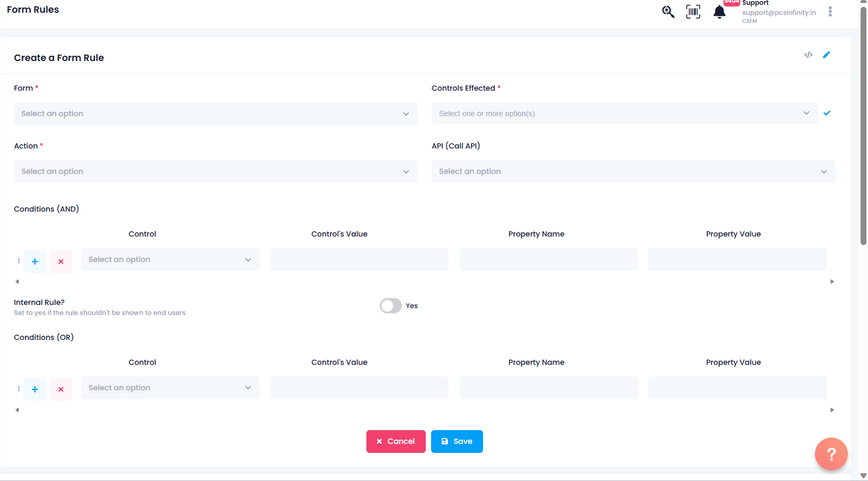Open the Controls Effected multi-select
The width and height of the screenshot is (868, 481).
pos(624,113)
